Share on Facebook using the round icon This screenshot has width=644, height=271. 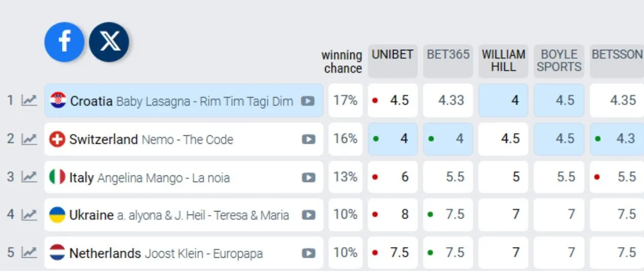[65, 42]
